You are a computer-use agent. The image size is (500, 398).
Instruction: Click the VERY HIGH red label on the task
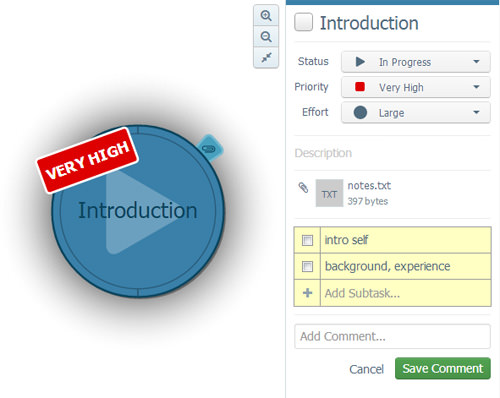coord(87,160)
